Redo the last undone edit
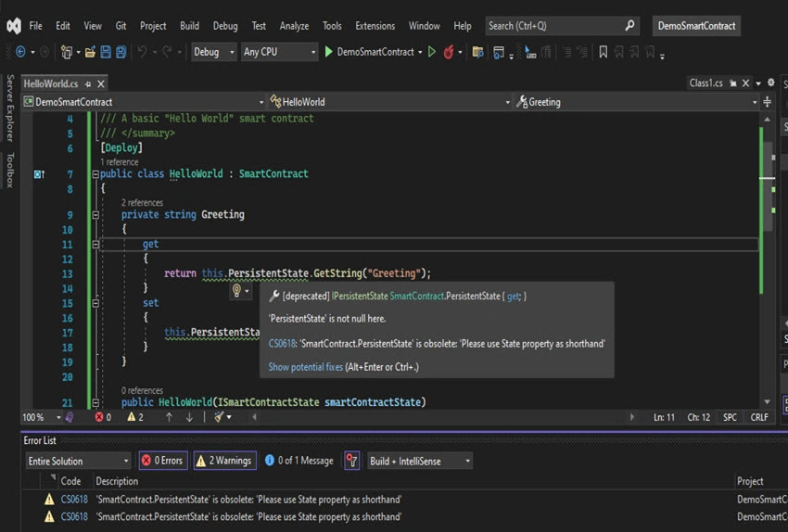This screenshot has height=532, width=788. (x=168, y=52)
